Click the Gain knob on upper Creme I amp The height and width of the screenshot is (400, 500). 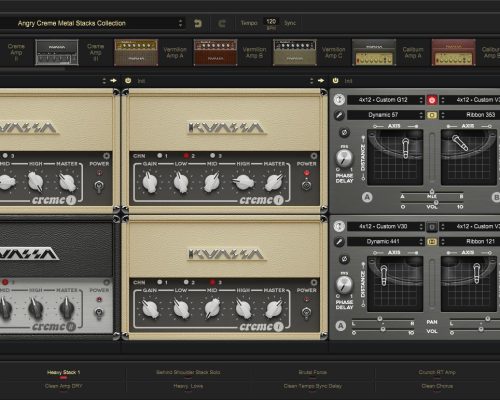coord(150,183)
